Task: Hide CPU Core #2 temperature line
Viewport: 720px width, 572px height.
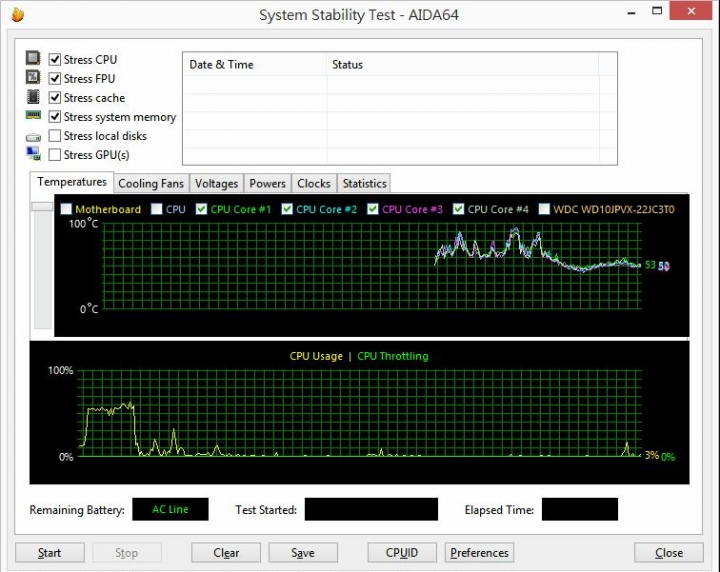Action: 287,209
